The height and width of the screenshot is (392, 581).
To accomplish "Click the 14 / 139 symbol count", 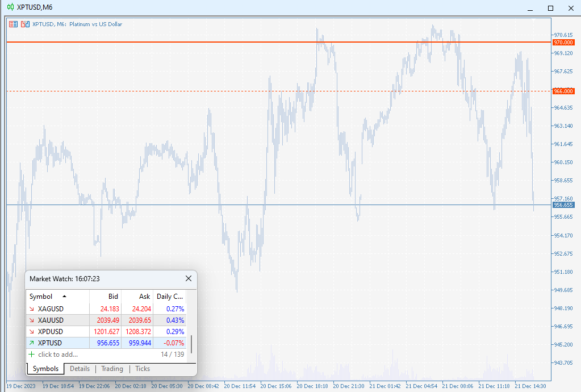I will click(172, 355).
